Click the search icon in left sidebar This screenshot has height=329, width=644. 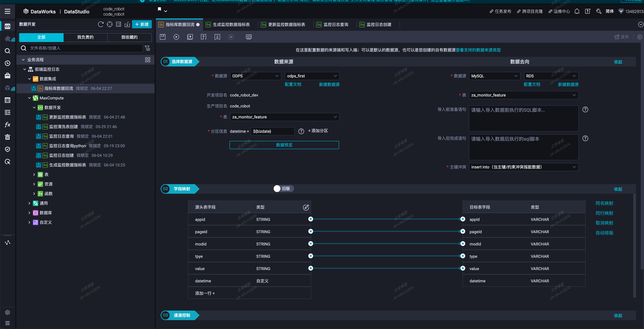[8, 51]
